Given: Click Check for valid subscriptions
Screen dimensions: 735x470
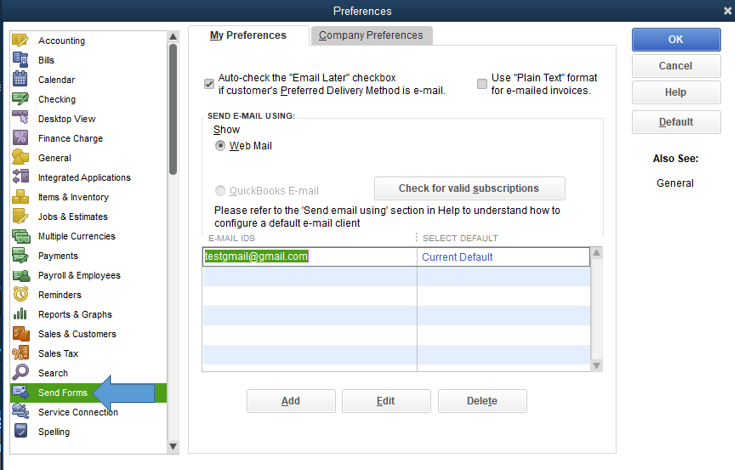Looking at the screenshot, I should (x=469, y=188).
